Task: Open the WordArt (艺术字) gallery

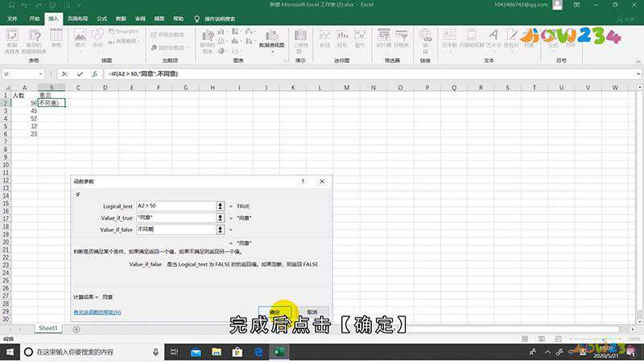Action: pos(493,39)
